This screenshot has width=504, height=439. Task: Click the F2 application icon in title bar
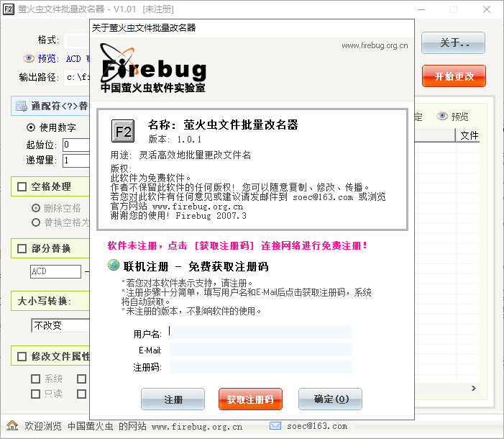(8, 9)
